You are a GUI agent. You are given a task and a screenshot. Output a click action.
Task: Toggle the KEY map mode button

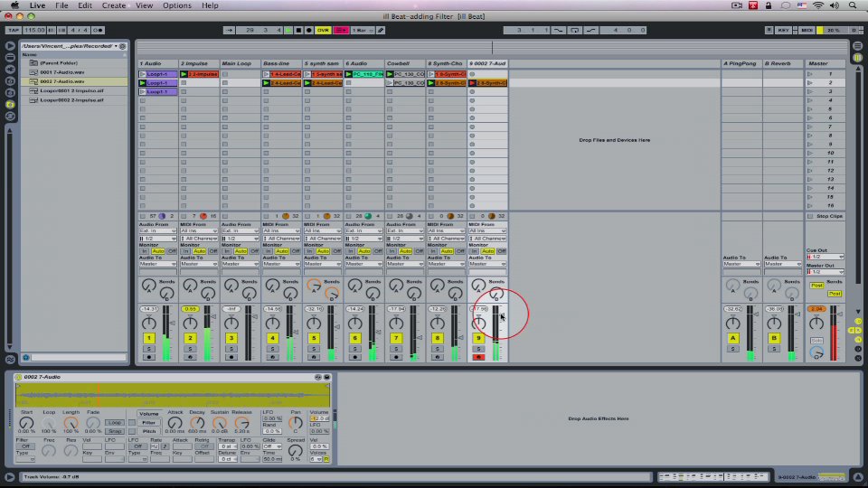coord(783,30)
